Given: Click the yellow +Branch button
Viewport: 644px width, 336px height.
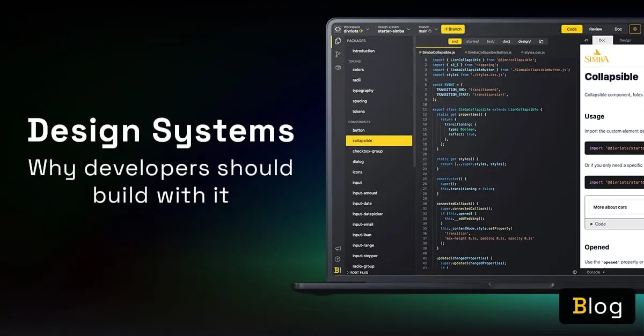Looking at the screenshot, I should [452, 29].
